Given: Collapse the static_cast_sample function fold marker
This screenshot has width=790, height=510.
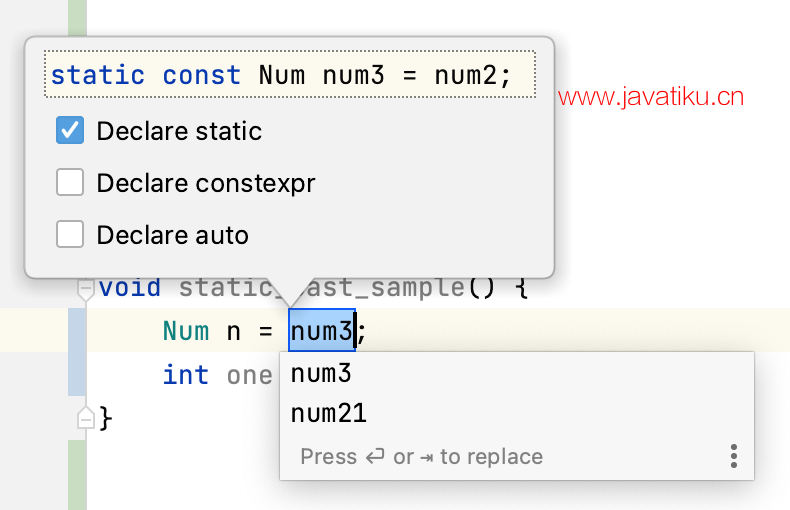Looking at the screenshot, I should click(85, 288).
